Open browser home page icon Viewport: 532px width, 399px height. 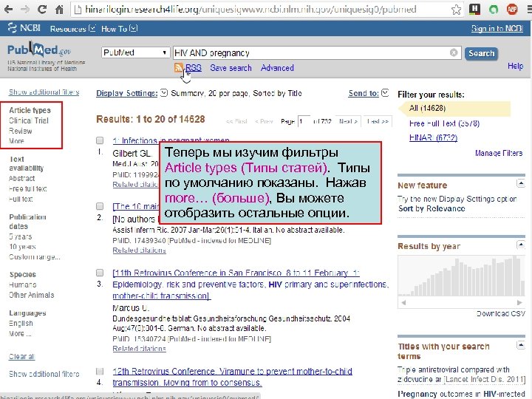click(x=59, y=9)
